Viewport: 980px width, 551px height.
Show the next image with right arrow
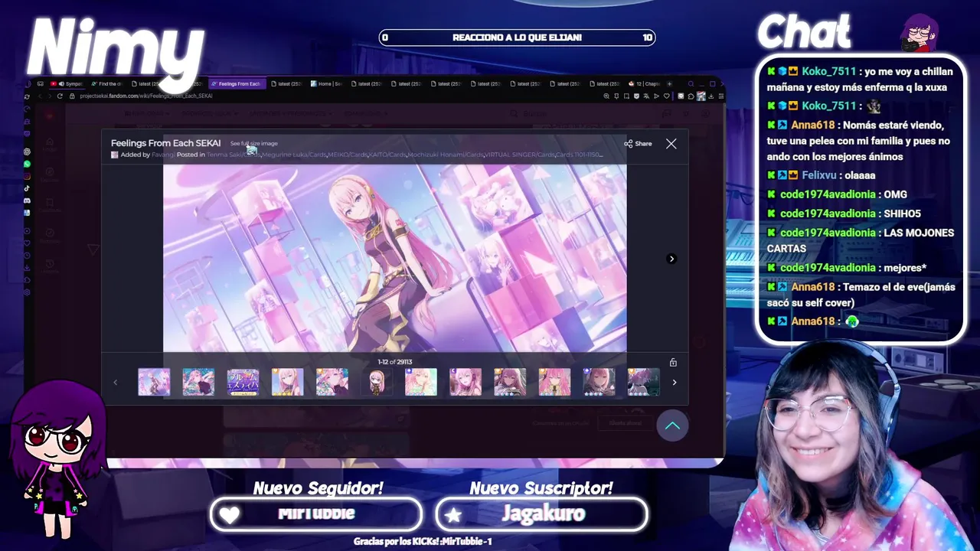[x=671, y=259]
